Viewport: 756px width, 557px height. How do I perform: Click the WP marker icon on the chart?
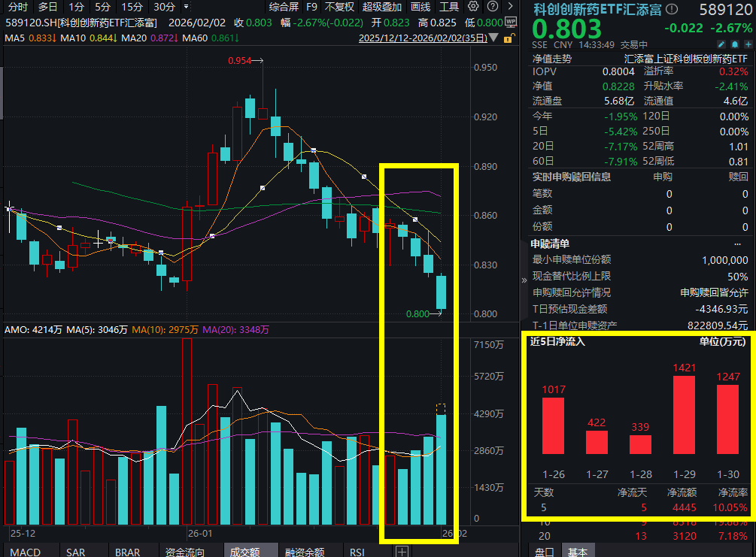click(511, 22)
